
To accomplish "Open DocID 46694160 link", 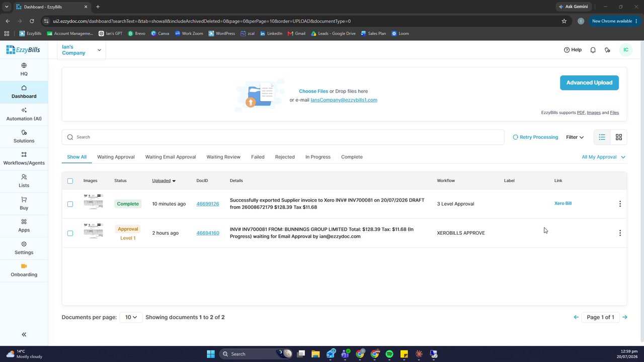I will (x=208, y=233).
